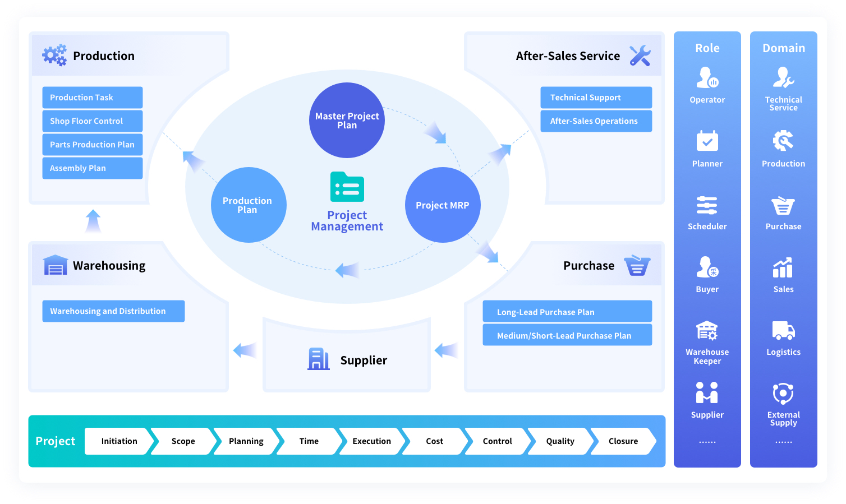Image resolution: width=846 pixels, height=504 pixels.
Task: Select Shop Floor Control
Action: coord(93,121)
